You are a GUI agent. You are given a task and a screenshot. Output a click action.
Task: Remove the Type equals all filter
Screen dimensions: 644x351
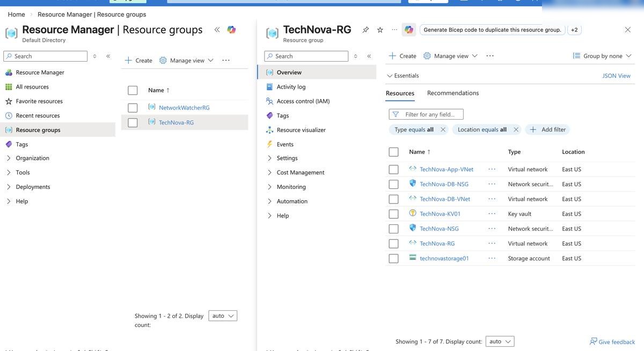click(x=443, y=129)
